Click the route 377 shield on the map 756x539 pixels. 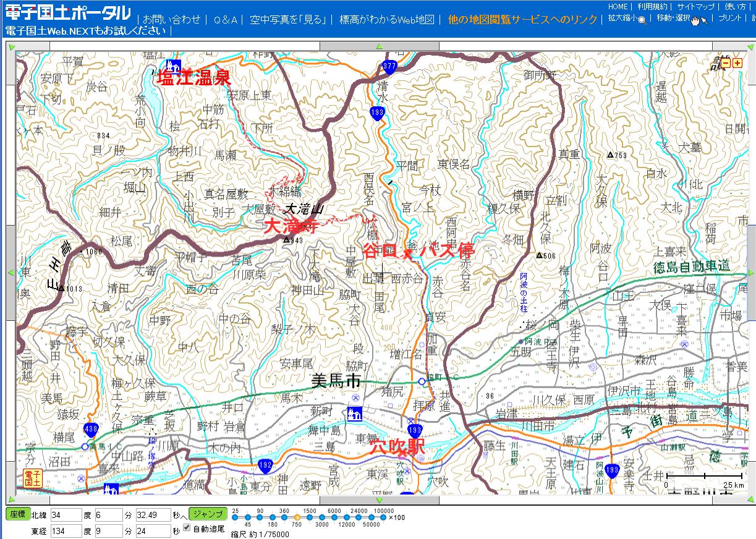coord(389,66)
